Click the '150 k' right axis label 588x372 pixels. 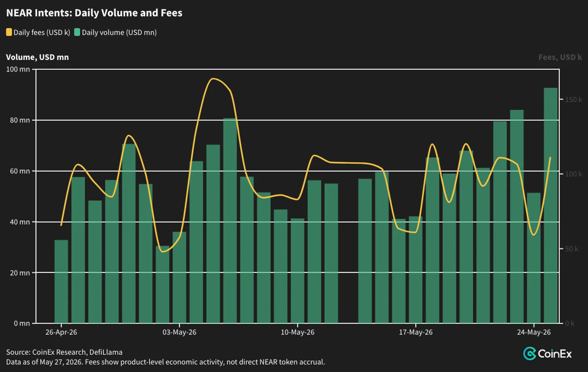coord(574,100)
